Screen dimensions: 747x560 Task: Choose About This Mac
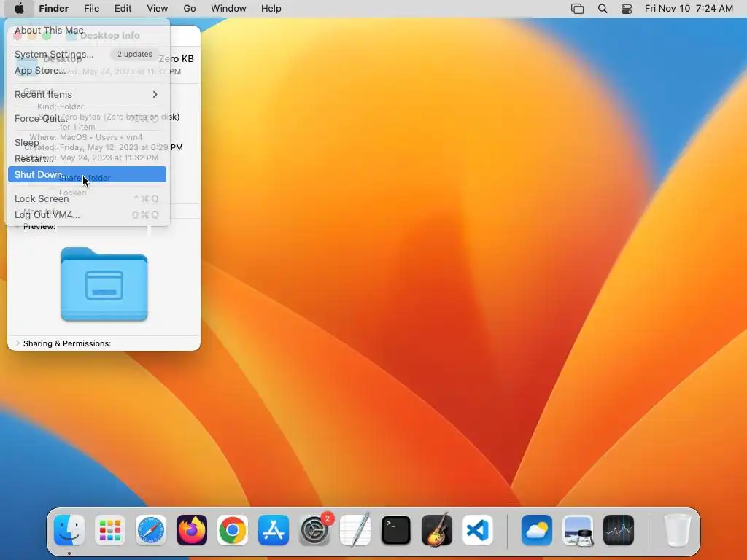tap(88, 30)
